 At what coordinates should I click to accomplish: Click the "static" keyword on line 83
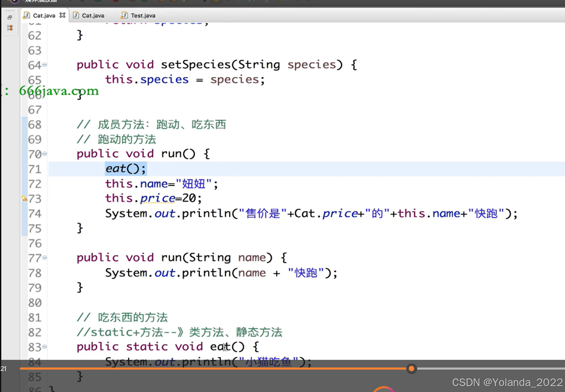[147, 347]
